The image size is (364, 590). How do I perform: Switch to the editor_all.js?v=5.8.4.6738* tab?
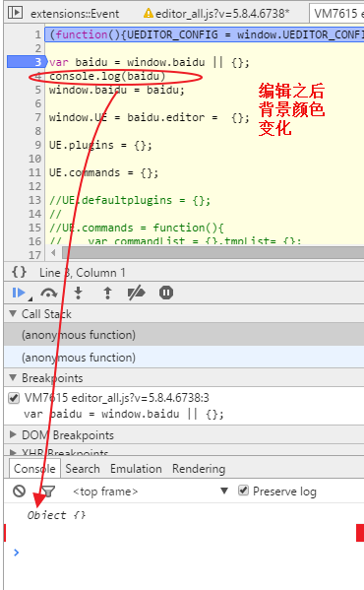pos(222,14)
